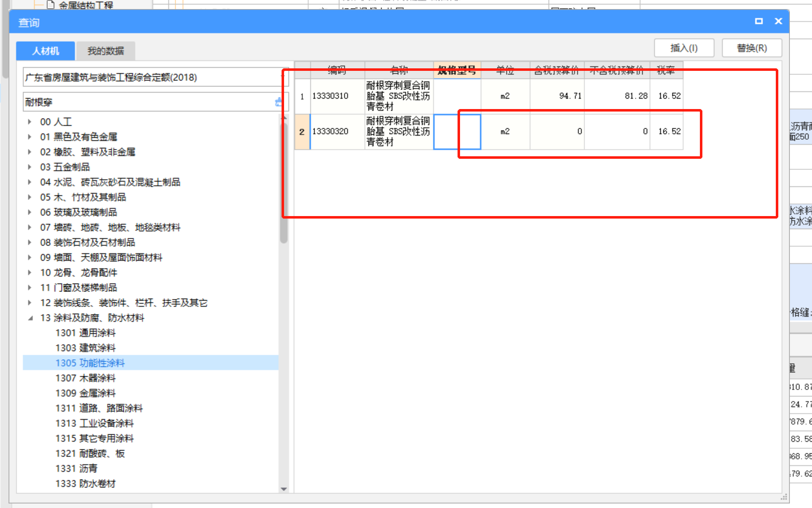The height and width of the screenshot is (508, 812).
Task: Click the 94.71 tax-included price cell
Action: pos(557,96)
